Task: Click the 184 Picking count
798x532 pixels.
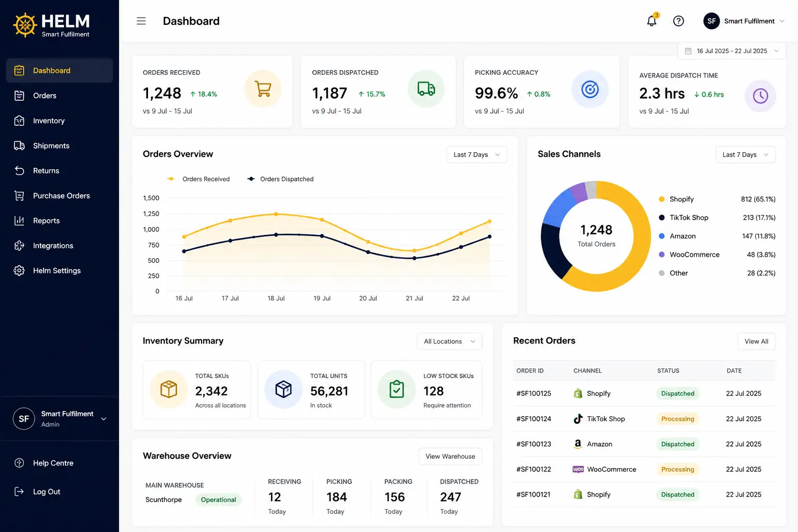Action: click(x=337, y=497)
